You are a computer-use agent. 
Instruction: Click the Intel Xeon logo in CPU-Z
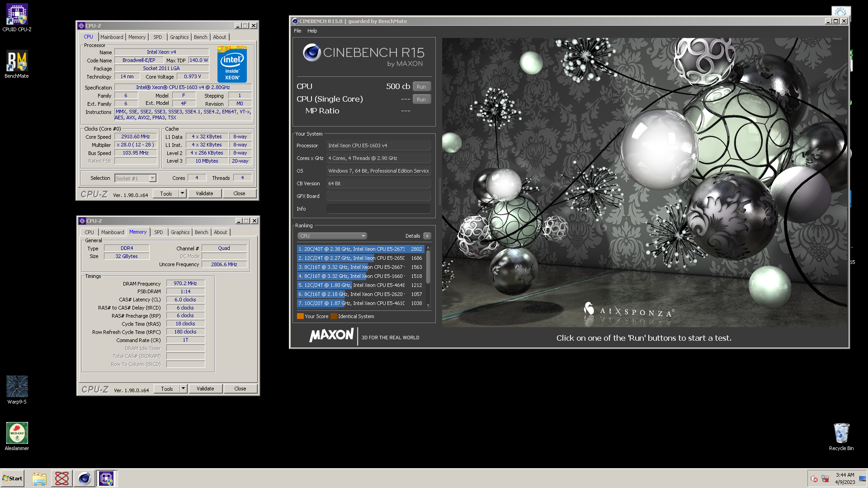pos(232,64)
